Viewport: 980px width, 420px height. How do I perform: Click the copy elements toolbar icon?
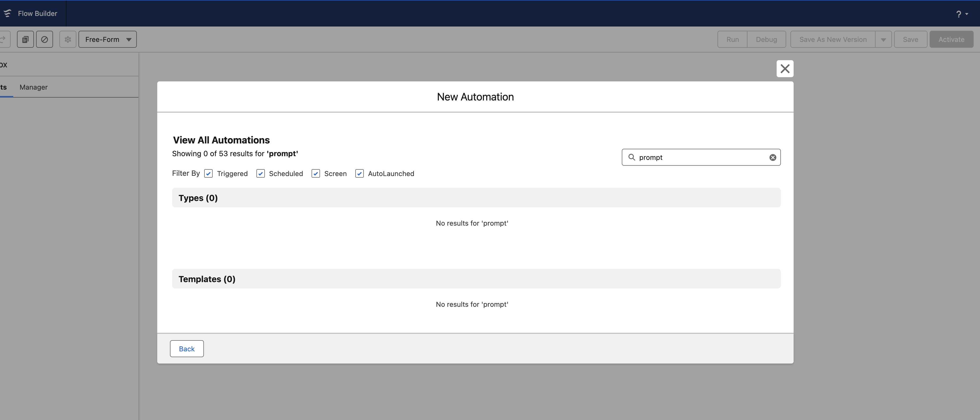click(25, 39)
